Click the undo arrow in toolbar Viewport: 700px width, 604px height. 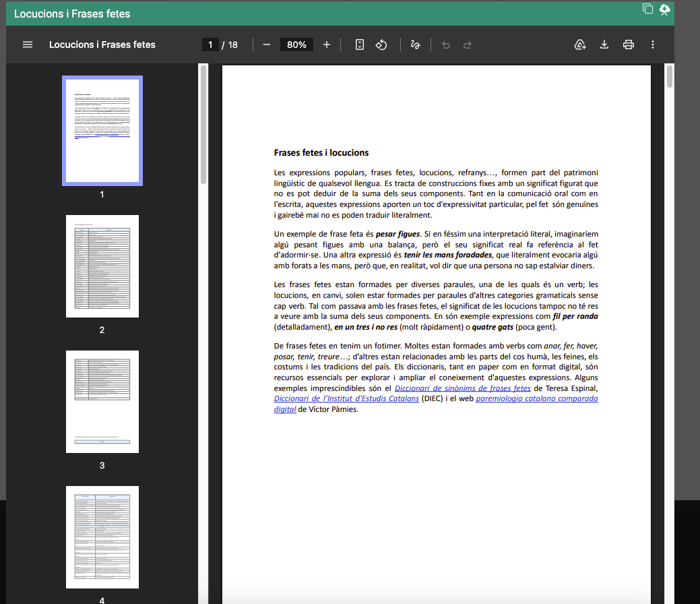pyautogui.click(x=445, y=44)
